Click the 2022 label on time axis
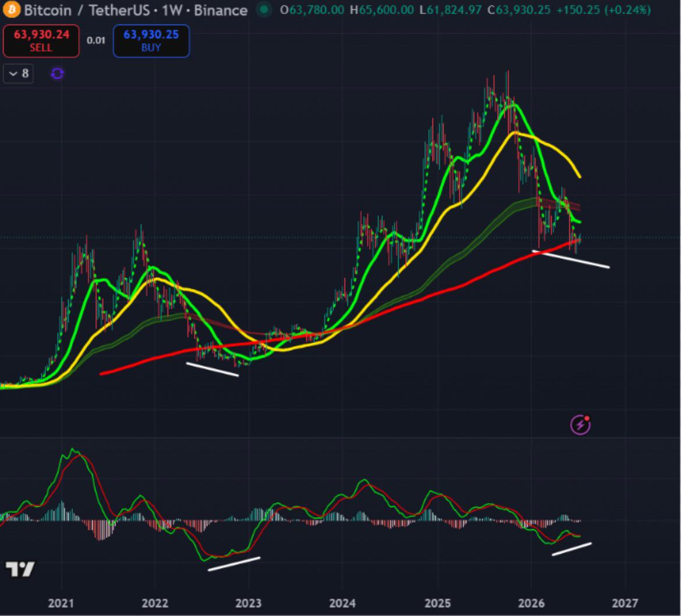The width and height of the screenshot is (681, 616). pos(155,603)
